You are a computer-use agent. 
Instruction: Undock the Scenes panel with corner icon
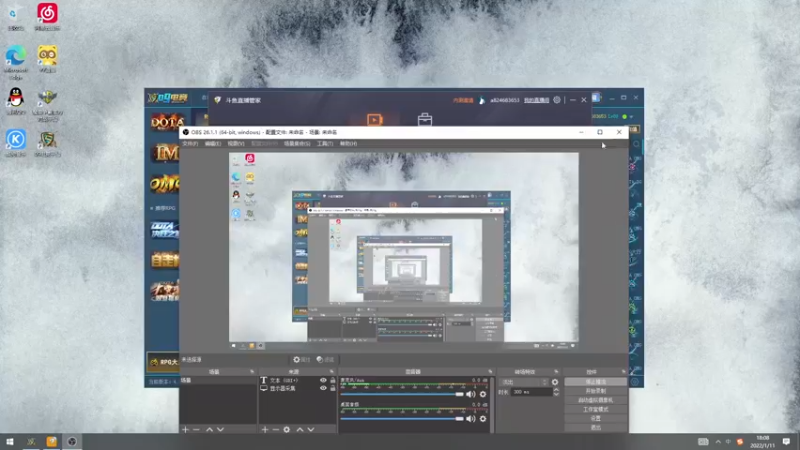click(252, 371)
